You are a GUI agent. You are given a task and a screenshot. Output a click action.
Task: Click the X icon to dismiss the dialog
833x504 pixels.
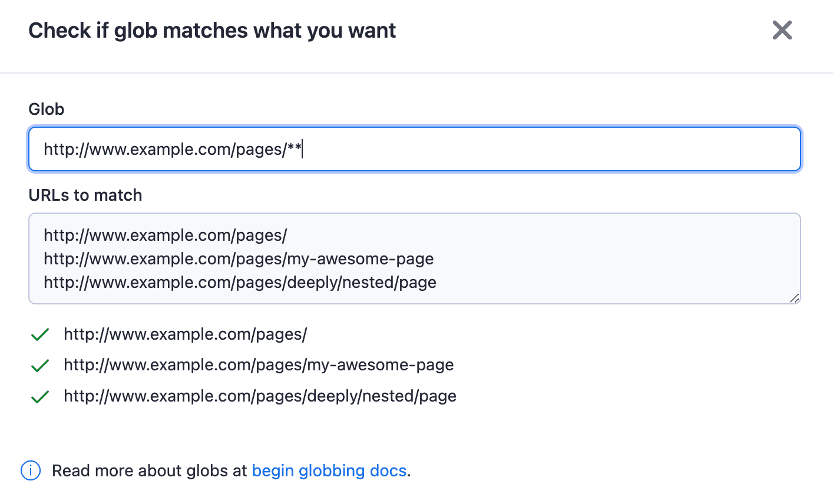782,30
